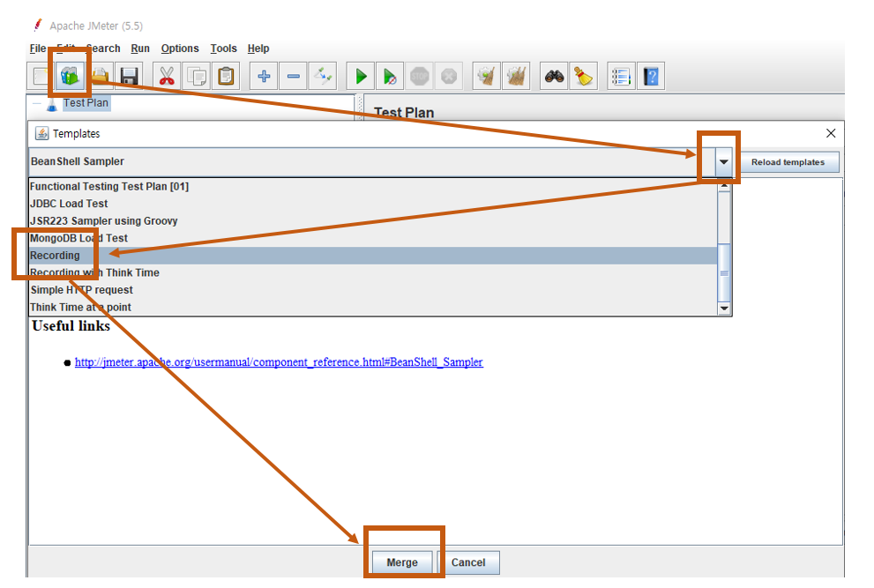
Task: Click the Clear results broom icon
Action: click(x=487, y=76)
